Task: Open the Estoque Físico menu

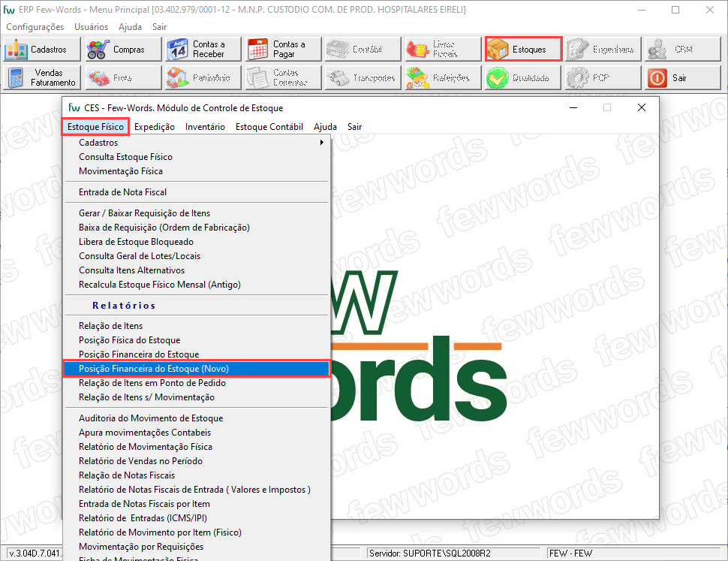Action: click(95, 127)
